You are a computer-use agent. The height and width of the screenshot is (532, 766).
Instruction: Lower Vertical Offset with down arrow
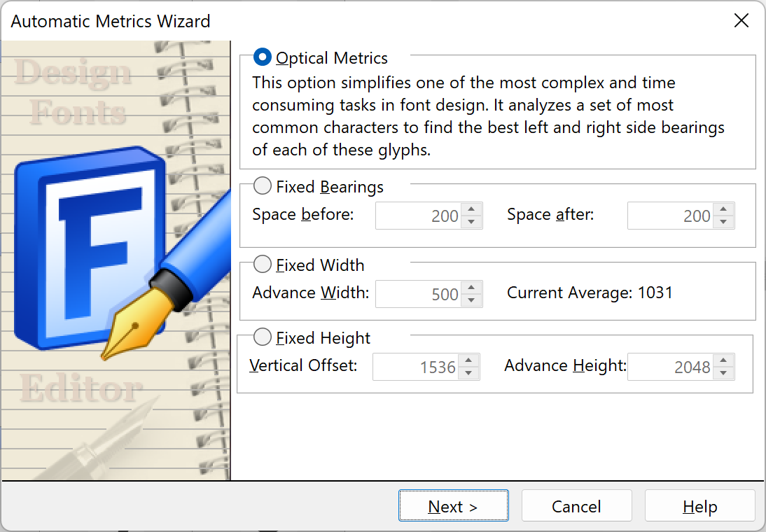[x=468, y=372]
